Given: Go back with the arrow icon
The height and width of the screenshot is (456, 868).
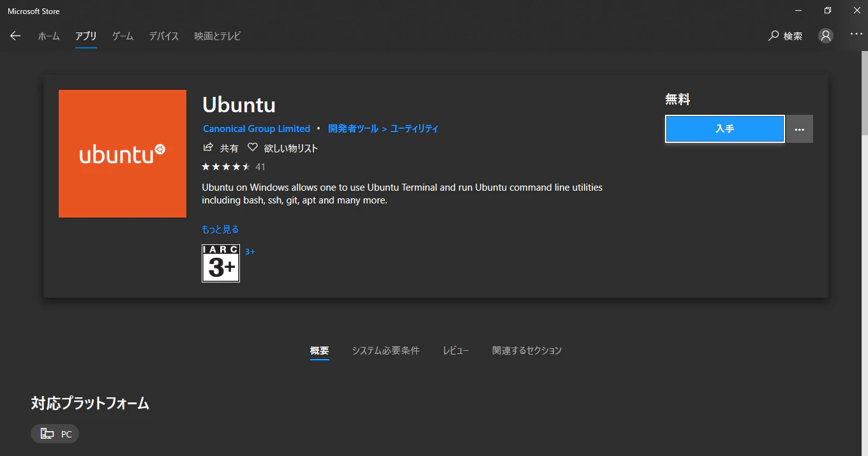Looking at the screenshot, I should coord(15,36).
